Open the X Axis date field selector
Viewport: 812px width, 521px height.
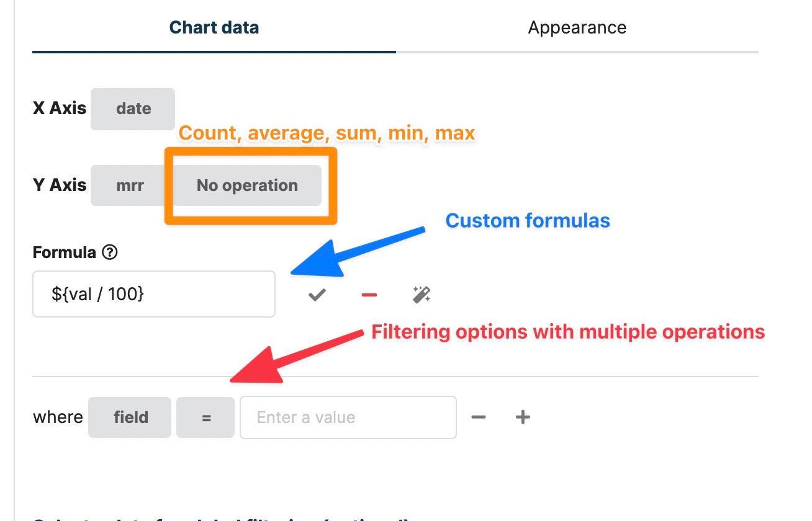[132, 109]
